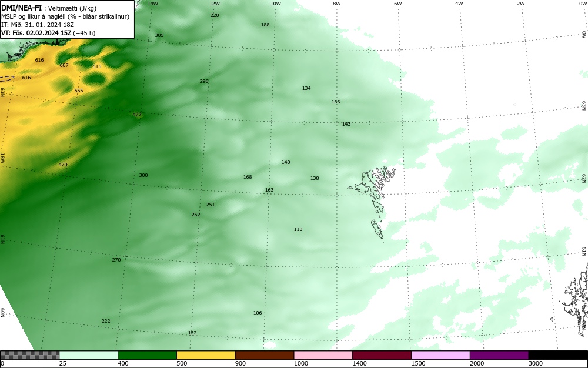The height and width of the screenshot is (368, 588).
Task: Click the map value 168
Action: [248, 177]
